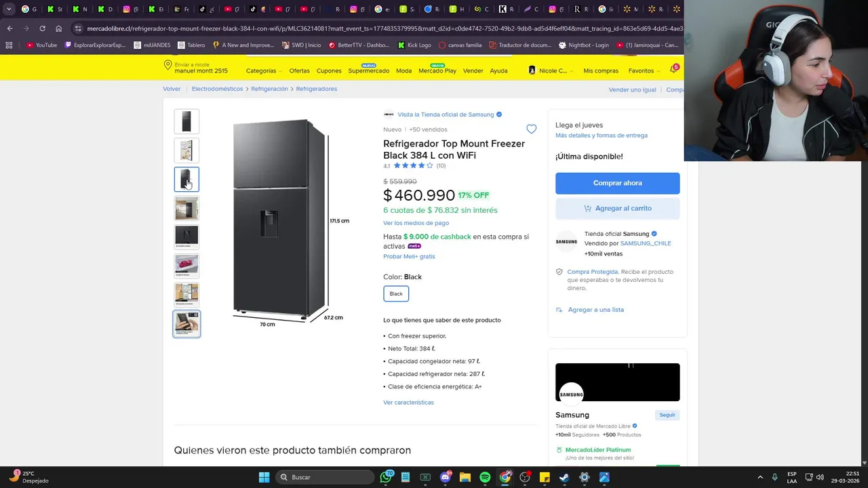The height and width of the screenshot is (488, 868).
Task: Click the Windows taskbar Buscar search box
Action: click(x=326, y=477)
